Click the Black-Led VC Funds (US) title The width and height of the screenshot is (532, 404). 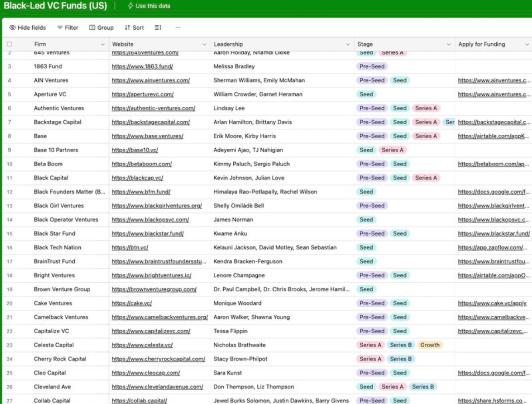pyautogui.click(x=55, y=6)
